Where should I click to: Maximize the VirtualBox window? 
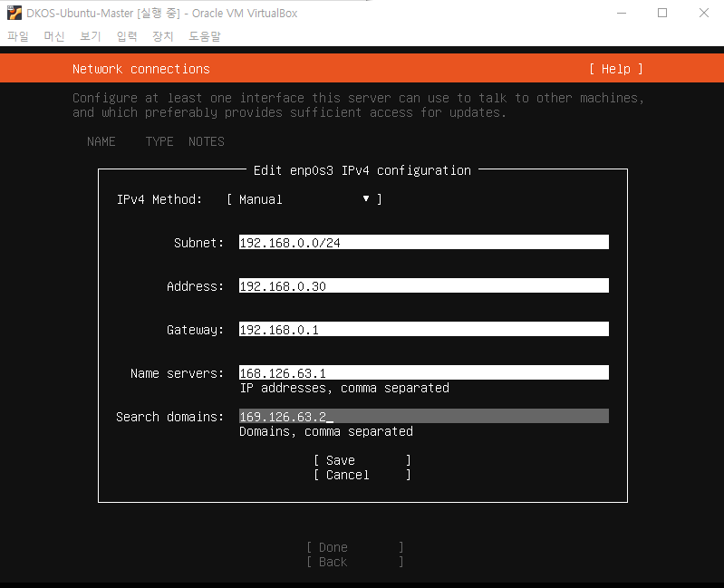[x=662, y=13]
